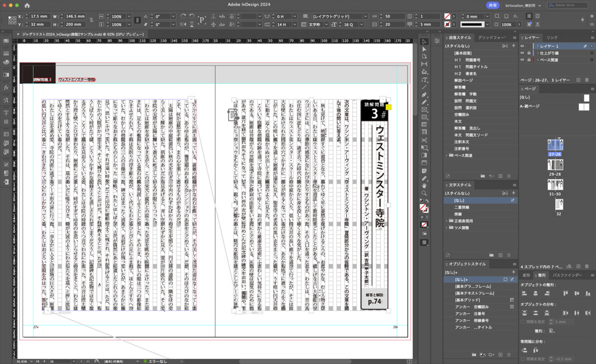The width and height of the screenshot is (596, 364).
Task: Select the Vertical Type tool
Action: tap(424, 80)
